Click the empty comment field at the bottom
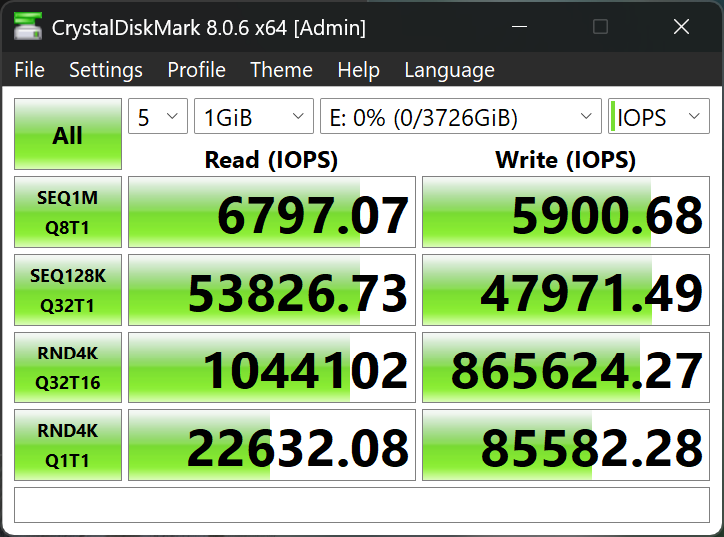This screenshot has height=537, width=724. (362, 505)
